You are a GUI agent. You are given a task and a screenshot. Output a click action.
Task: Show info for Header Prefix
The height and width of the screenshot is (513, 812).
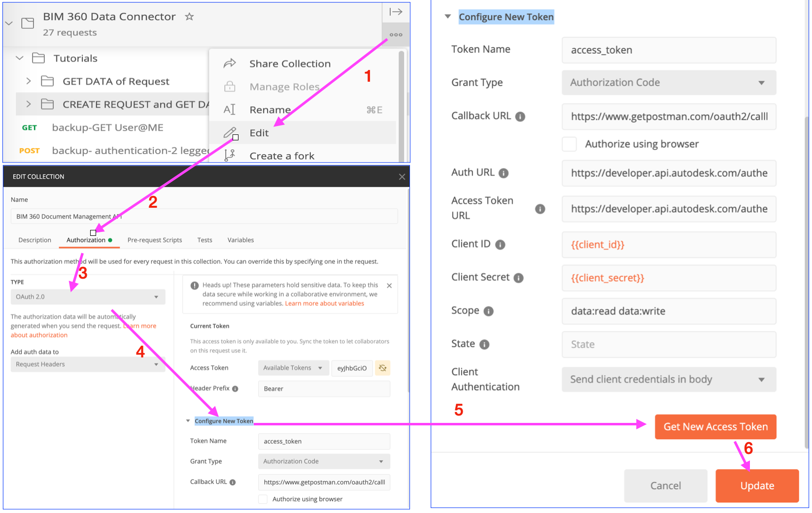[235, 388]
